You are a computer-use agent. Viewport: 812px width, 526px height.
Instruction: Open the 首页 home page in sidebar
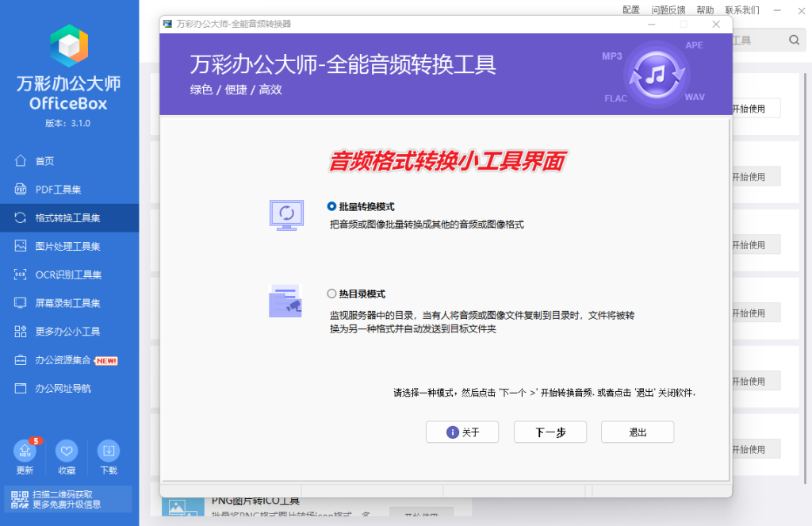(x=44, y=160)
